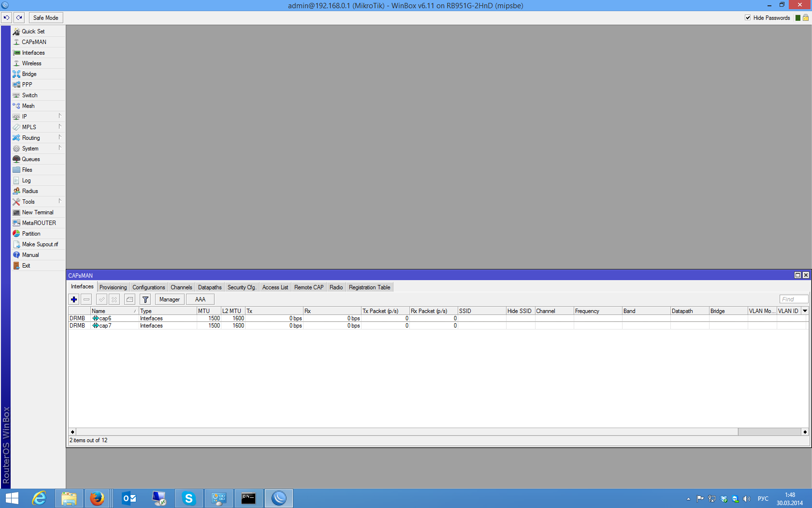The width and height of the screenshot is (812, 508).
Task: Open Bridge sidebar entry
Action: coord(38,74)
